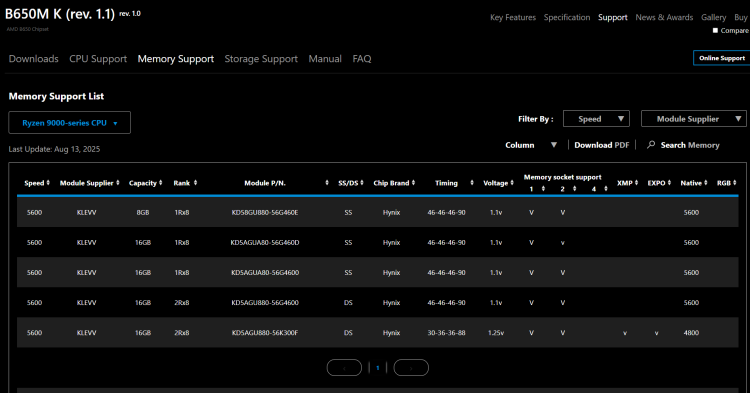
Task: Click the 8GB capacity cell
Action: click(143, 212)
